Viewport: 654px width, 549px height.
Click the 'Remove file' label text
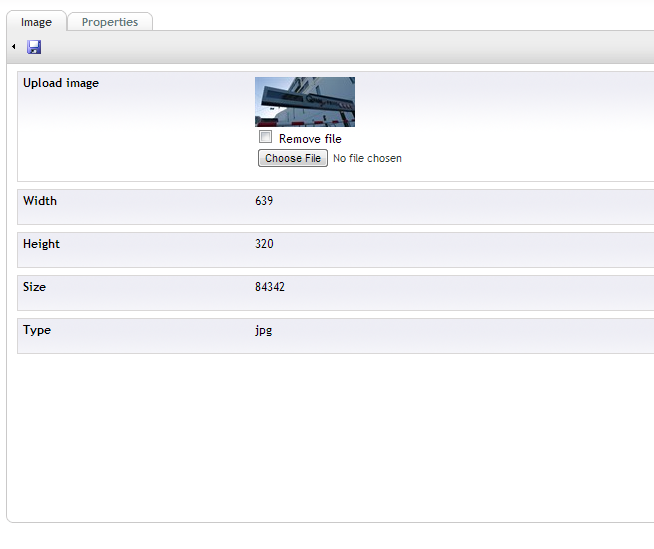coord(310,139)
